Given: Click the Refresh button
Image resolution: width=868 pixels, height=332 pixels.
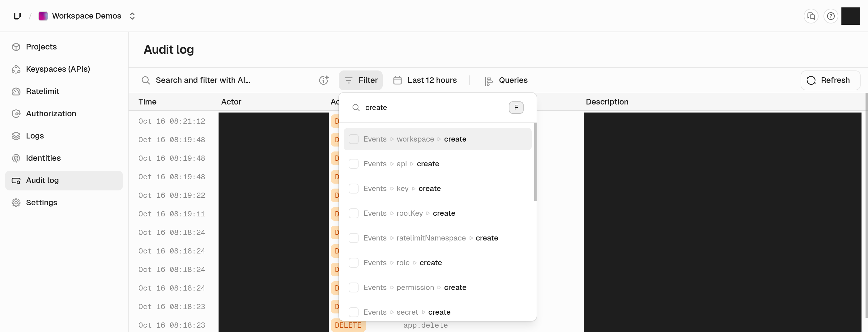Looking at the screenshot, I should 830,80.
